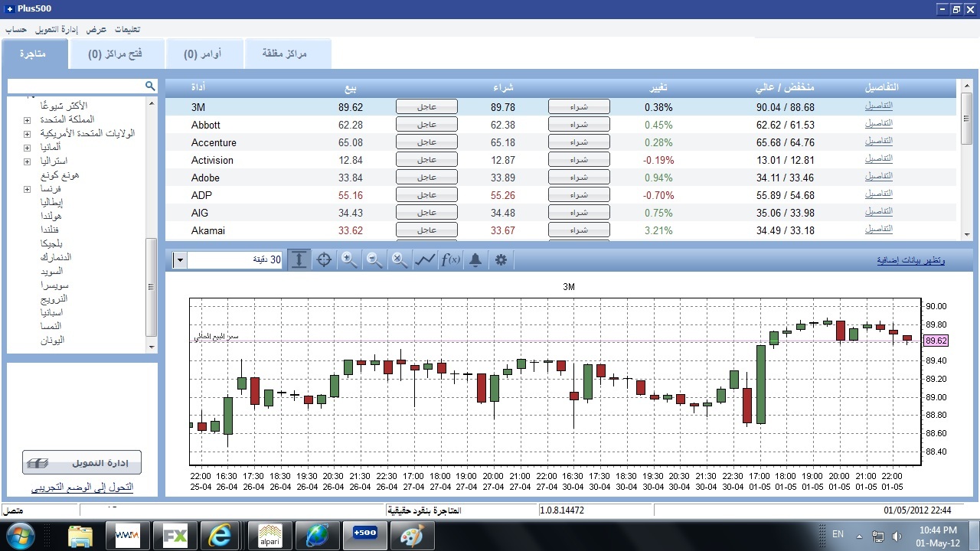Open the volume speaker tray icon
Viewport: 980px width, 551px height.
coord(896,536)
